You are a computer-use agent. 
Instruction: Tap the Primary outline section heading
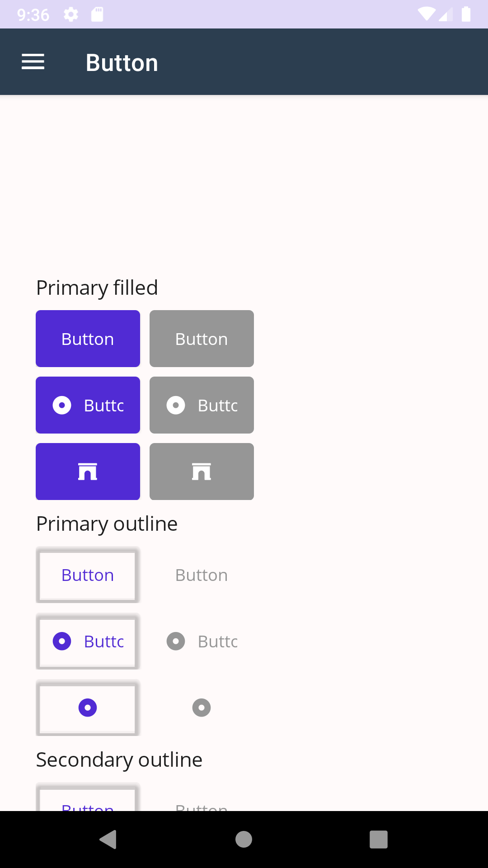coord(107,524)
